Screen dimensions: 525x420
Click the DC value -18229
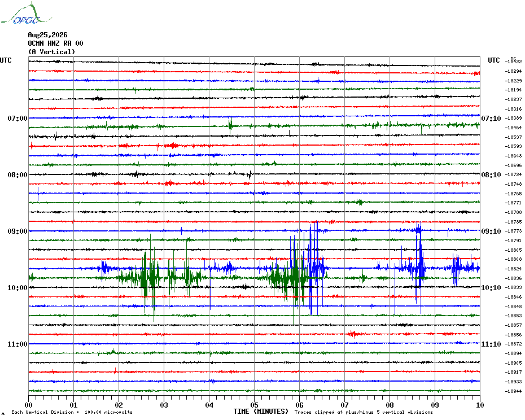(x=513, y=81)
